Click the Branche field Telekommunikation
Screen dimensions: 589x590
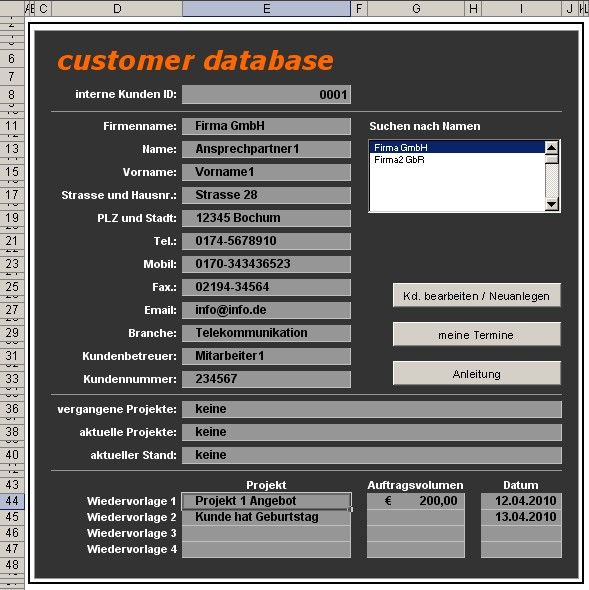pos(266,333)
